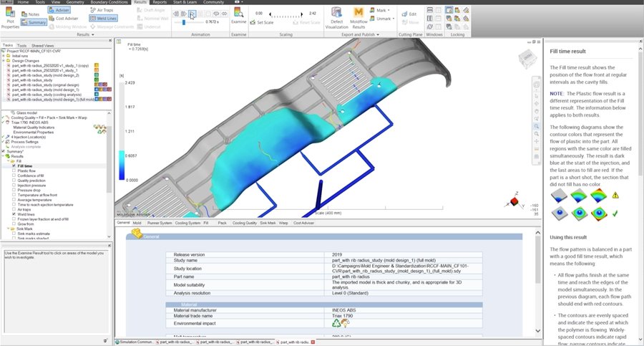Open the Mark dropdown
The width and height of the screenshot is (644, 346).
(x=380, y=10)
